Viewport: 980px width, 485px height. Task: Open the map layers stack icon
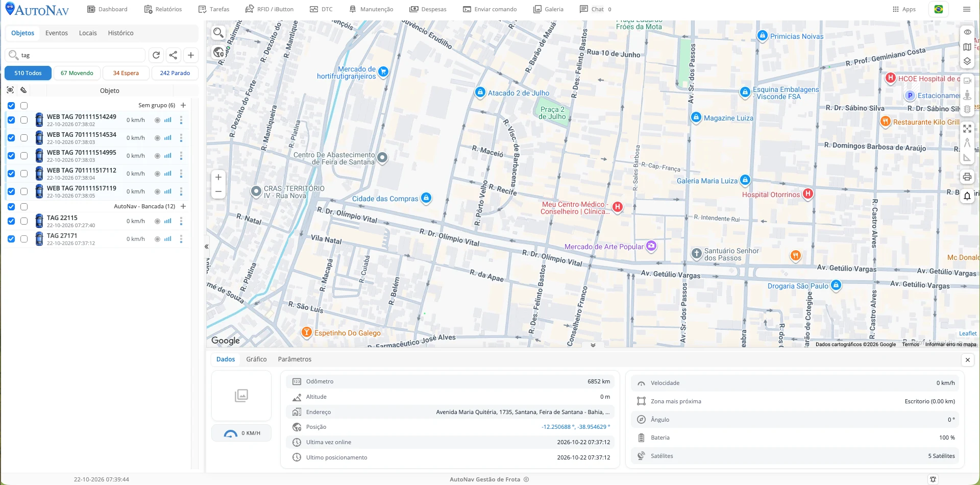tap(967, 61)
